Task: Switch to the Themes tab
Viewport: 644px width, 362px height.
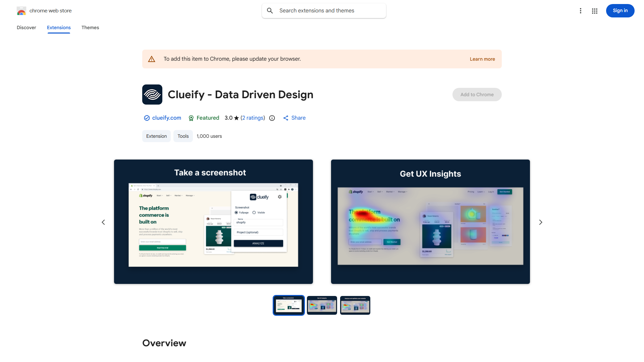Action: pos(90,27)
